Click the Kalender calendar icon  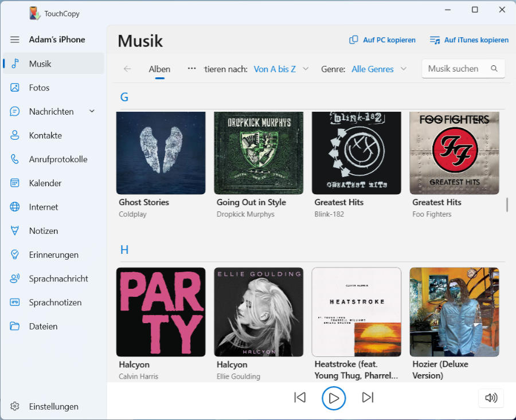(x=15, y=183)
